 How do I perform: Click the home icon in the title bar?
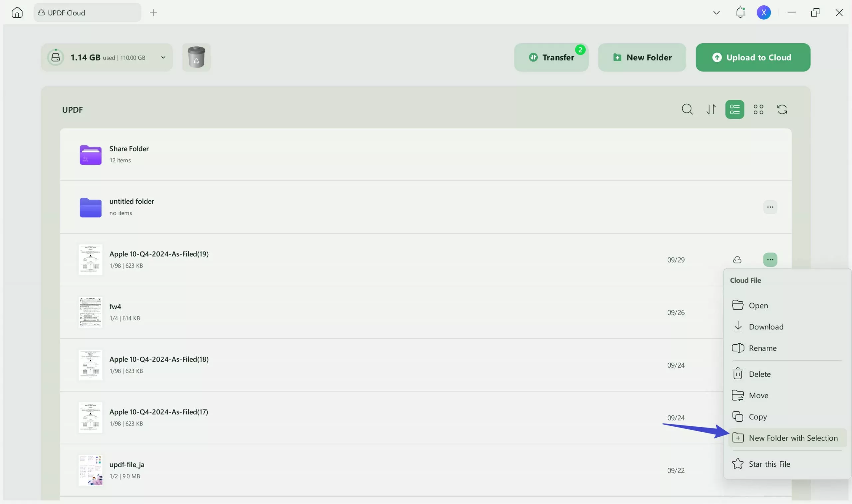(17, 12)
